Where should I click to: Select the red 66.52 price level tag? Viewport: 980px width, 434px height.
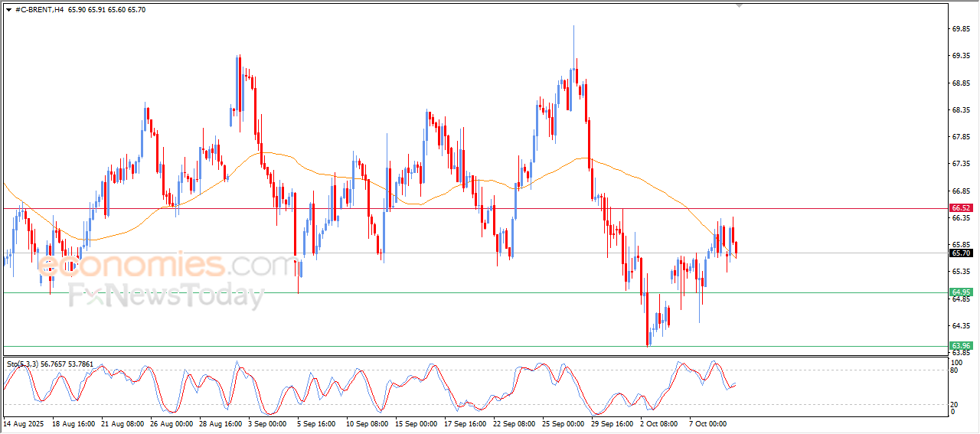(960, 208)
